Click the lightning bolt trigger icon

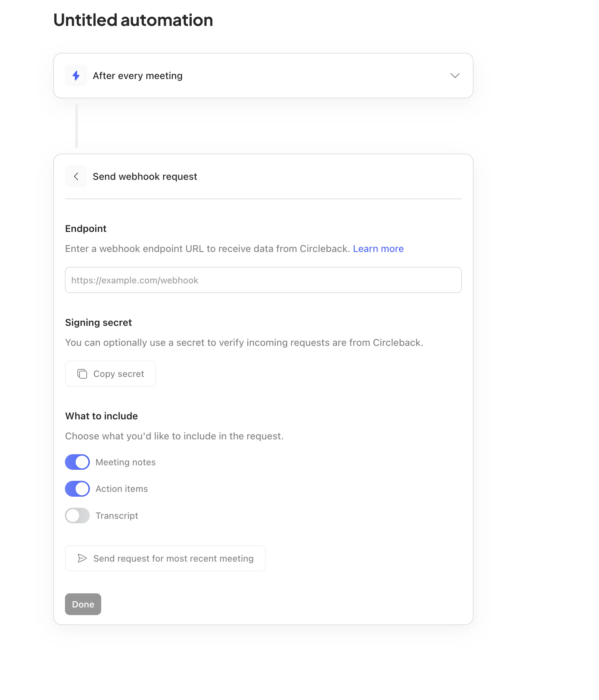click(76, 76)
